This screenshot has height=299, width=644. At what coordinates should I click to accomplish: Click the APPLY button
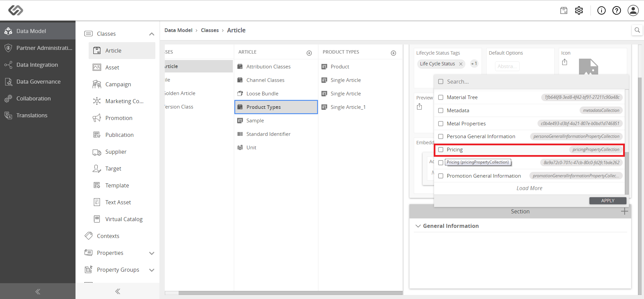pos(608,201)
